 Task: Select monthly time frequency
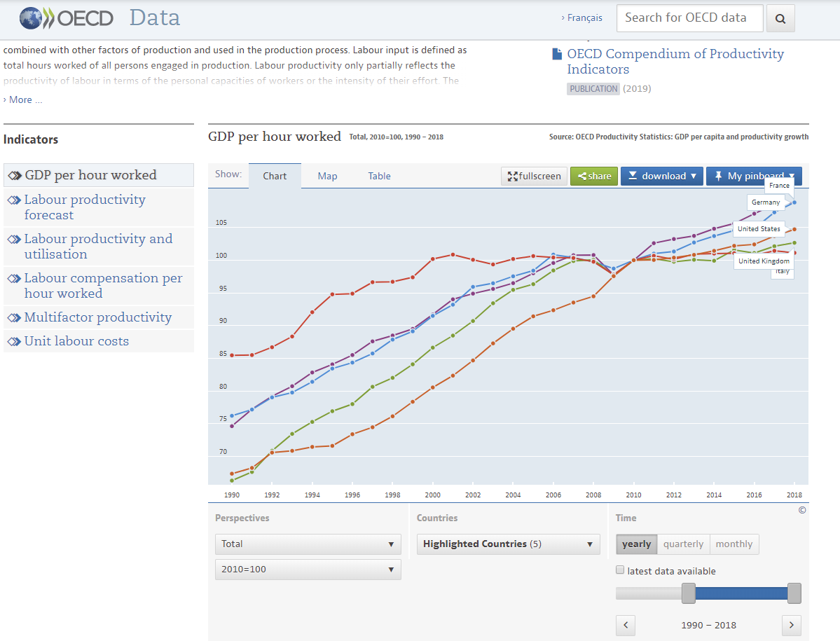[734, 544]
